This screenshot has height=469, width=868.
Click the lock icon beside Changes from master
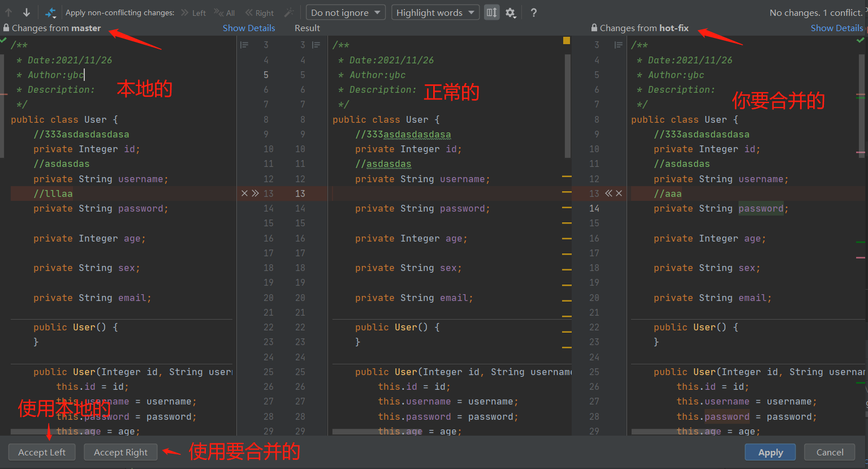[x=6, y=28]
